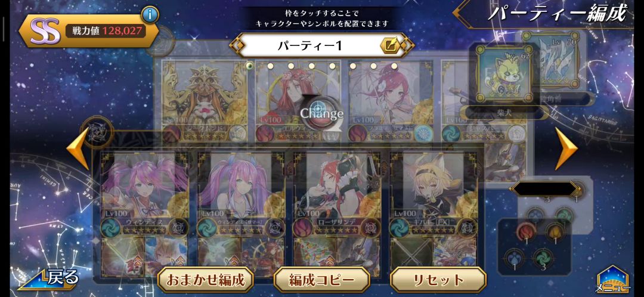Go to previous party with left arrow
Screen dimensions: 644x297
pos(78,148)
